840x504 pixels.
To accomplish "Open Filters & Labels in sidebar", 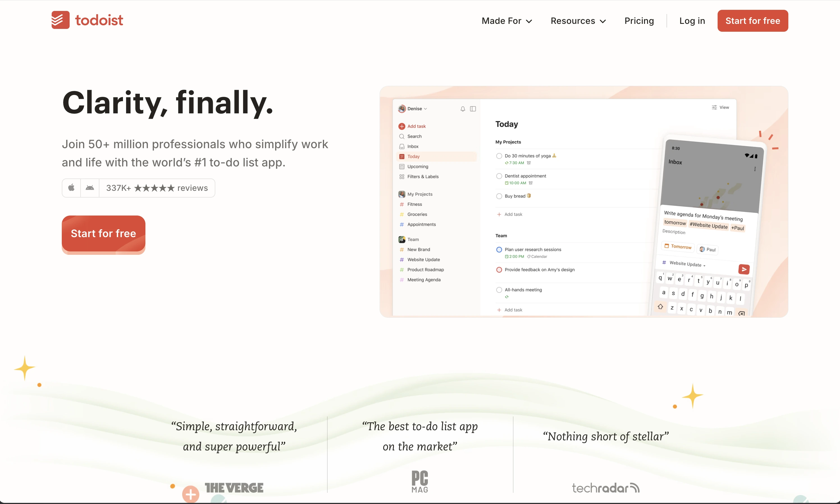I will coord(436,177).
